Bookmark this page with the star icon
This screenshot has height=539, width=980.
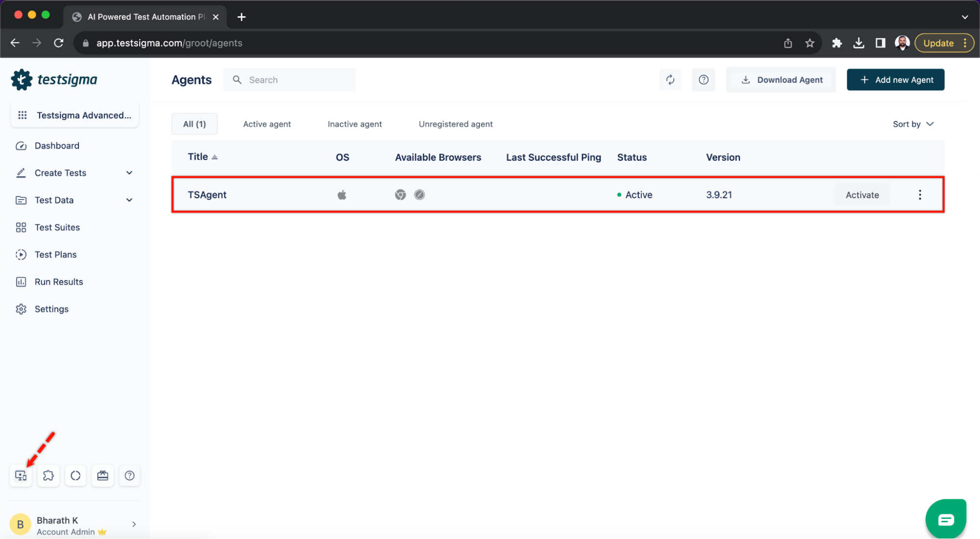810,43
